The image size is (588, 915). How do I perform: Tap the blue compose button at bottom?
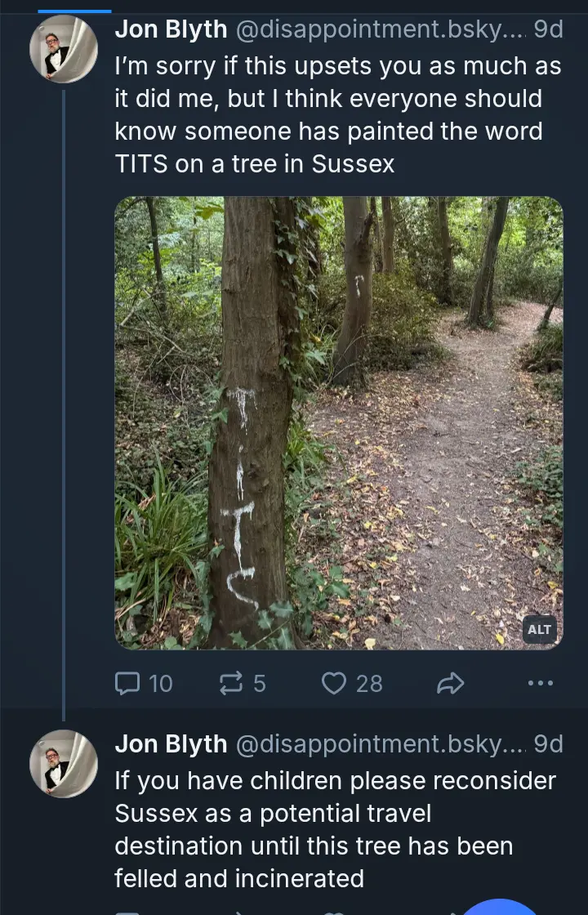tap(500, 905)
